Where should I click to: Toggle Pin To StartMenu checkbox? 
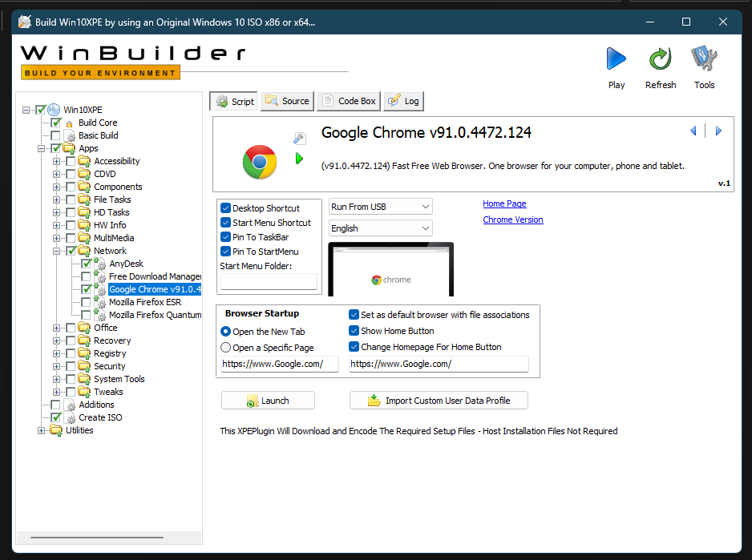pos(225,252)
